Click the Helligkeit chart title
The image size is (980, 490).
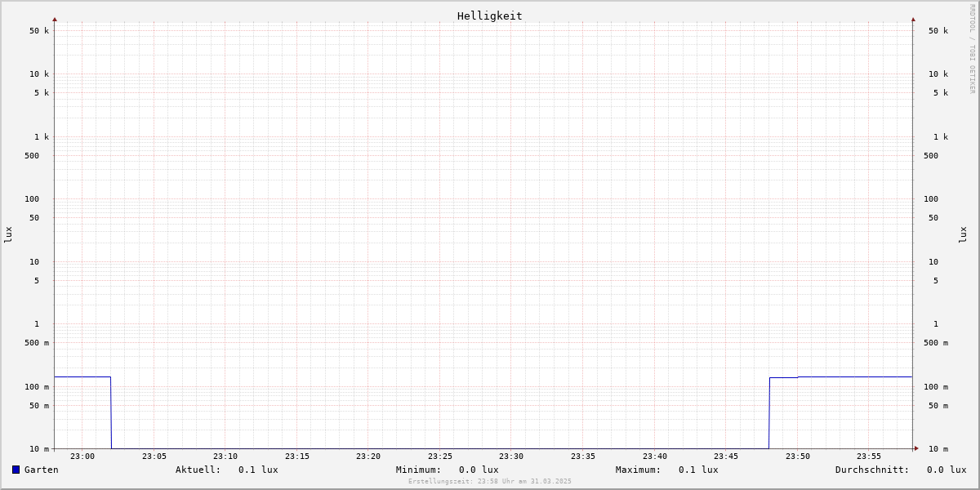click(490, 16)
